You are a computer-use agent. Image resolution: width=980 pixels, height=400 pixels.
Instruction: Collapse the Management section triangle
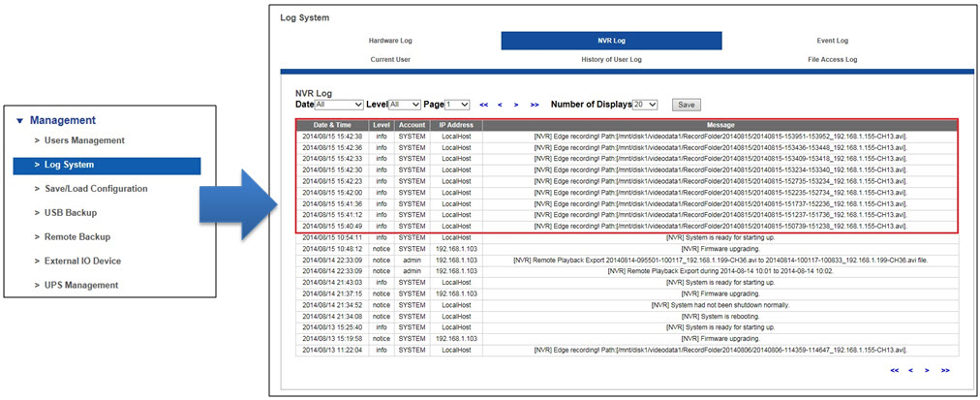pyautogui.click(x=20, y=121)
